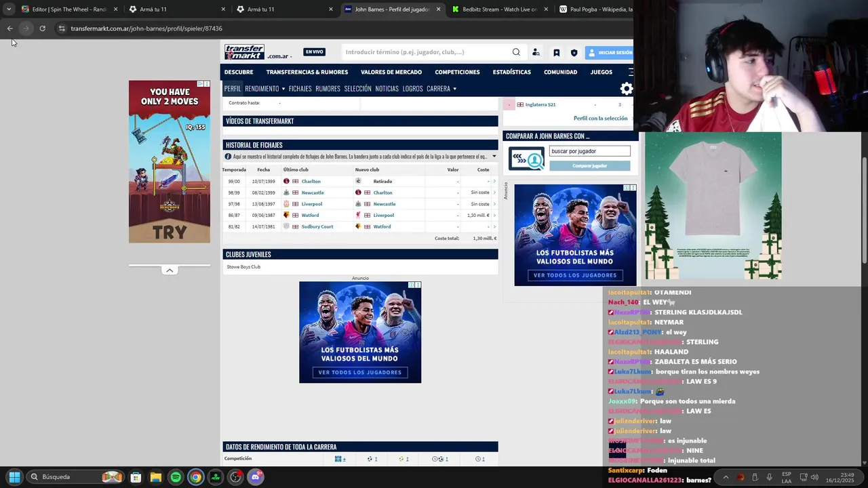Select the PERFIL player sub-tab
The height and width of the screenshot is (488, 868).
coord(232,89)
